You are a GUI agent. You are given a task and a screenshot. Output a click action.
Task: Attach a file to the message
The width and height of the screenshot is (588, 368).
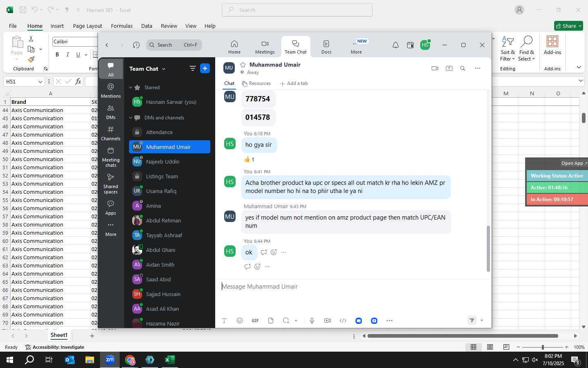pos(271,321)
